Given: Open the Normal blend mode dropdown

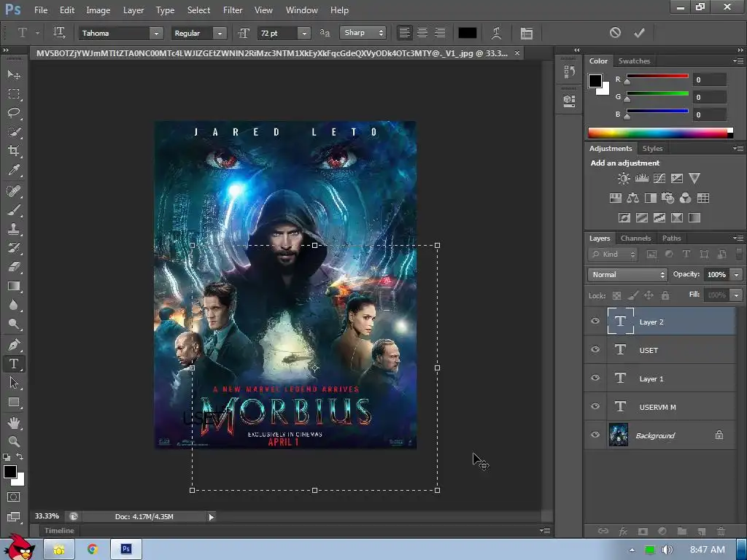Looking at the screenshot, I should (x=627, y=275).
